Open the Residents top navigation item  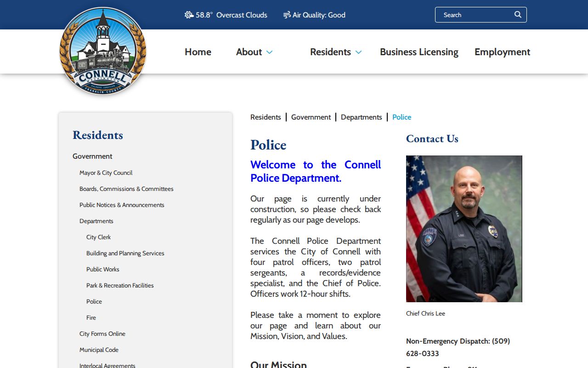pos(330,52)
